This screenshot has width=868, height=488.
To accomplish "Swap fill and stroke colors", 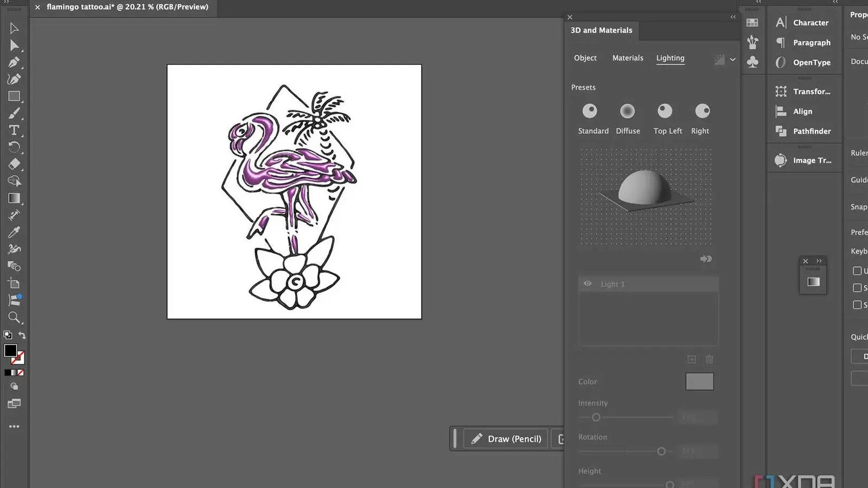I will tap(22, 335).
